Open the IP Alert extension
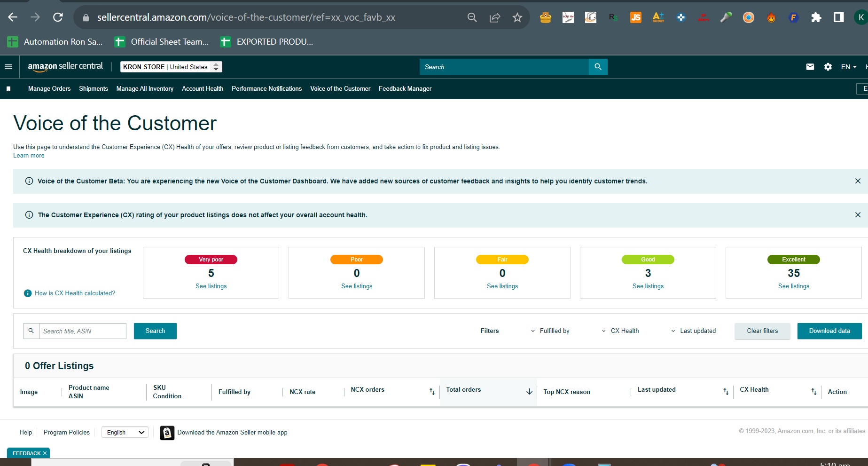Image resolution: width=868 pixels, height=466 pixels. [x=704, y=17]
